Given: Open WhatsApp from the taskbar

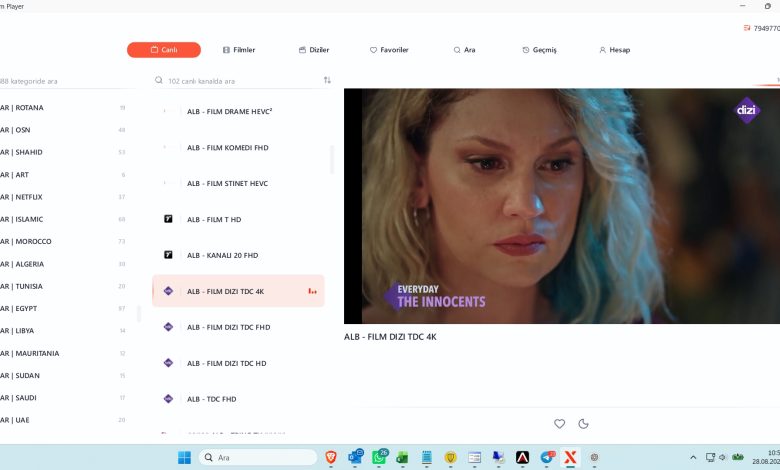Looking at the screenshot, I should [x=380, y=457].
